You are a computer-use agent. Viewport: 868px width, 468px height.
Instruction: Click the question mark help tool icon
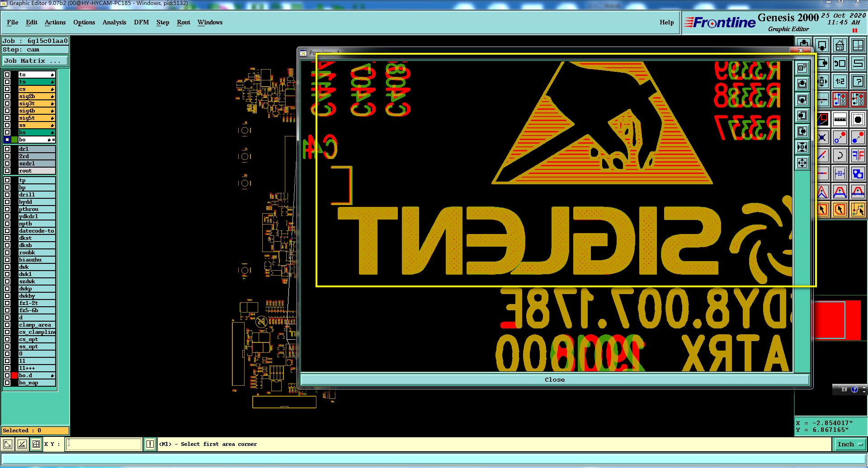858,81
